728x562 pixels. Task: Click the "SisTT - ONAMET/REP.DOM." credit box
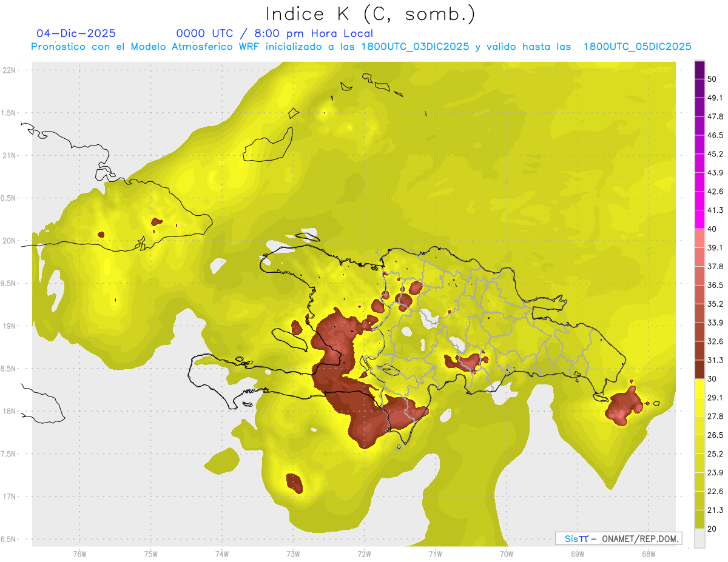[x=618, y=538]
